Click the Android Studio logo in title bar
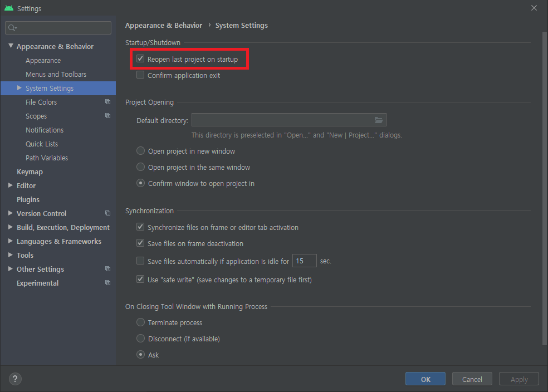The height and width of the screenshot is (392, 548). pyautogui.click(x=9, y=8)
